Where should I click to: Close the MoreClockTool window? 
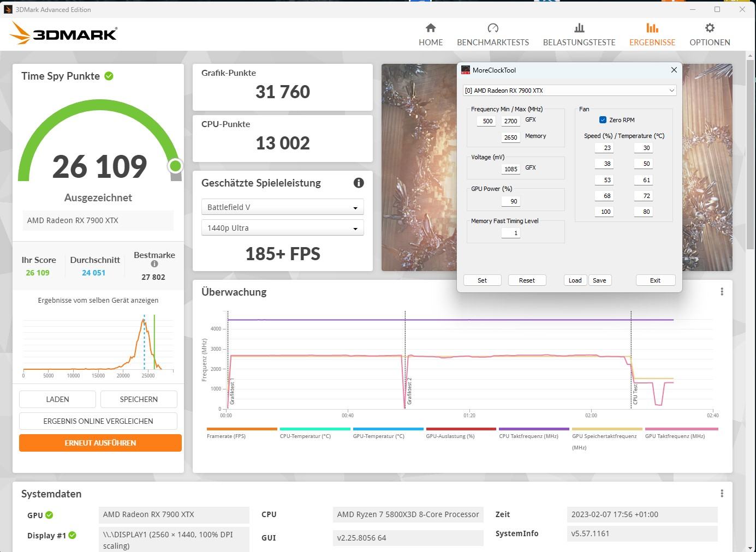[674, 70]
